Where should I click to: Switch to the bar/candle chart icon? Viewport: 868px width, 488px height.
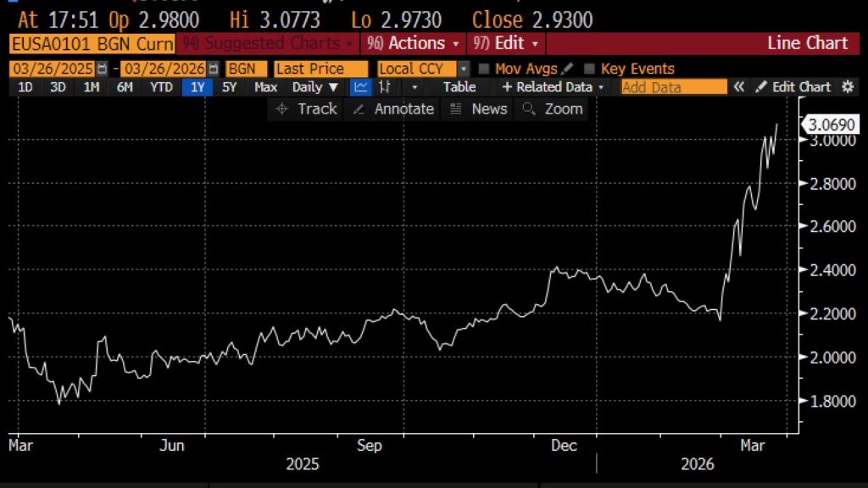pos(384,87)
